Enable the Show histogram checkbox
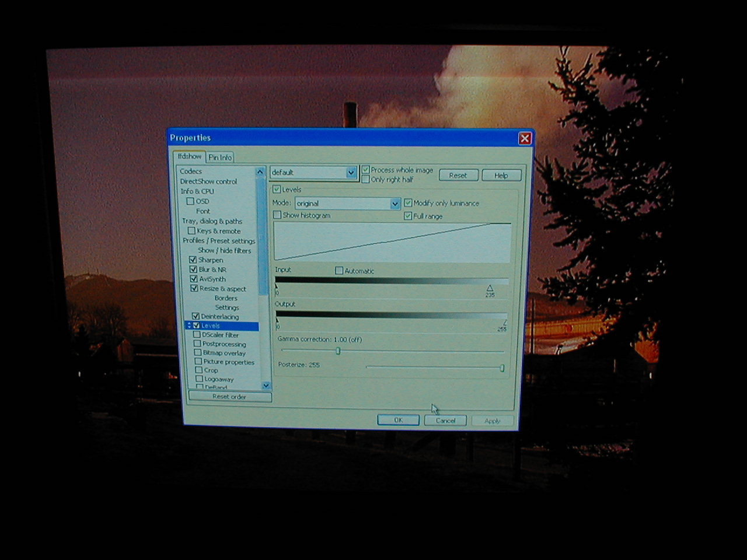Viewport: 747px width, 560px height. coord(277,215)
